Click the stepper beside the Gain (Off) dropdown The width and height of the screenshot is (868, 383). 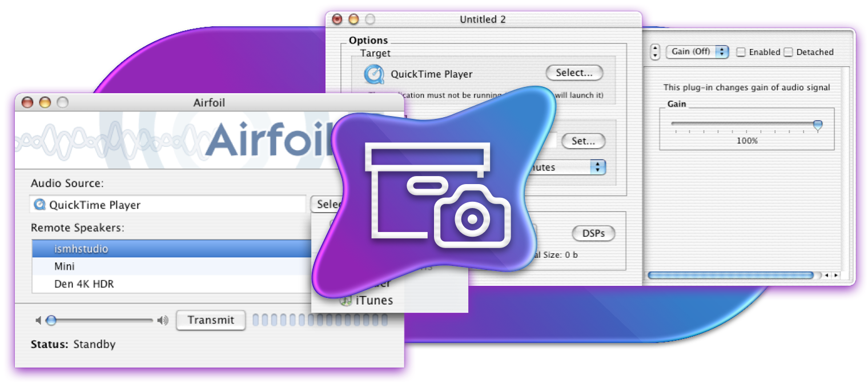tap(655, 52)
